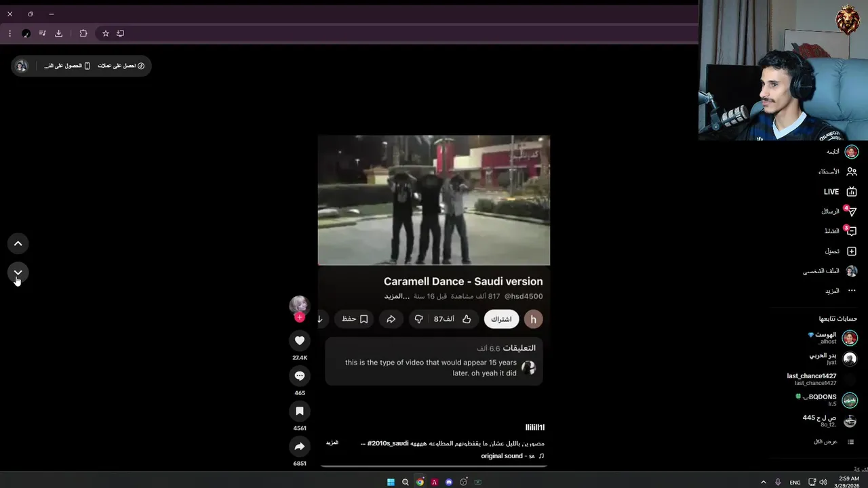Bookmark this page with the star

[106, 33]
